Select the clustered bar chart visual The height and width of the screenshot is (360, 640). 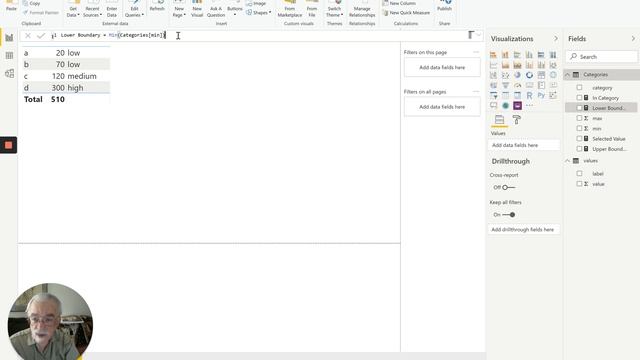[x=517, y=55]
